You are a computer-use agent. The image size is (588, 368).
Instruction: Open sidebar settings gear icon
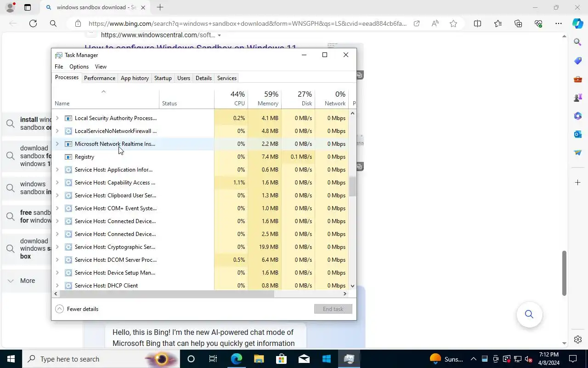pyautogui.click(x=578, y=339)
